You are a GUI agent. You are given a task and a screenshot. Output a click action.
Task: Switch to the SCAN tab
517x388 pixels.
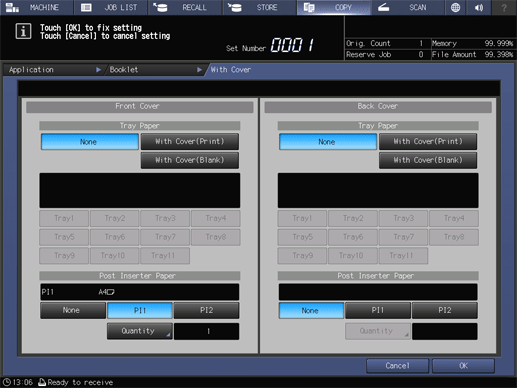pos(408,7)
